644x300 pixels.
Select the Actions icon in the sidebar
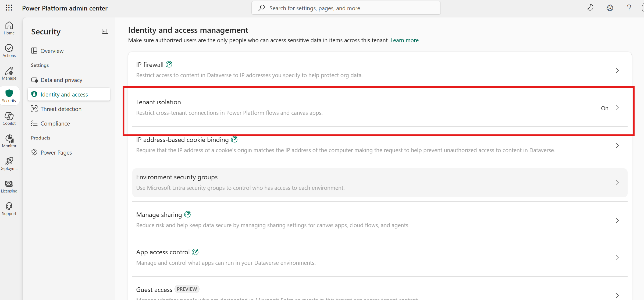click(9, 50)
